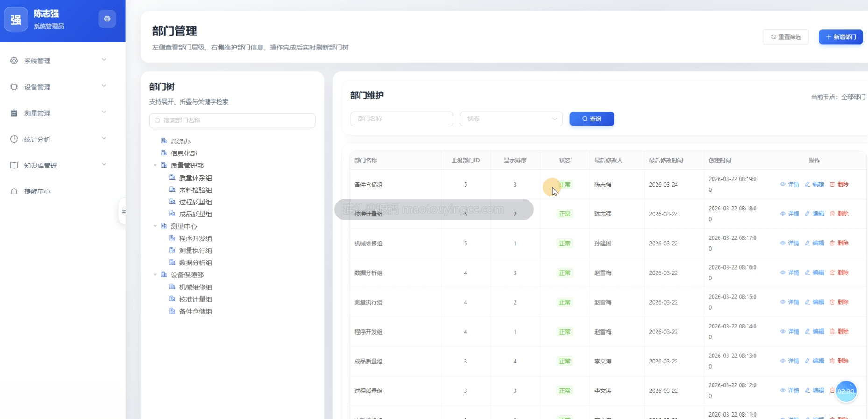868x419 pixels.
Task: Click the 正常 status tag for 机械维修组
Action: (x=565, y=243)
